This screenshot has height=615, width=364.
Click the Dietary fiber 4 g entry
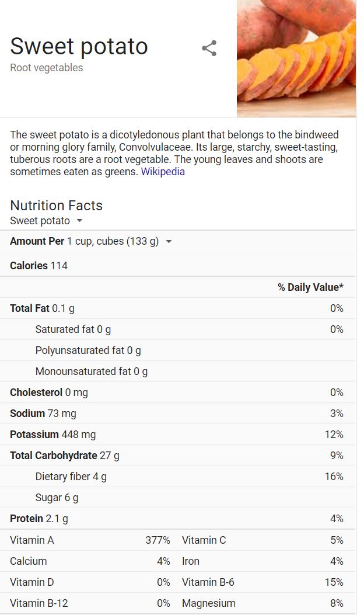[x=71, y=477]
